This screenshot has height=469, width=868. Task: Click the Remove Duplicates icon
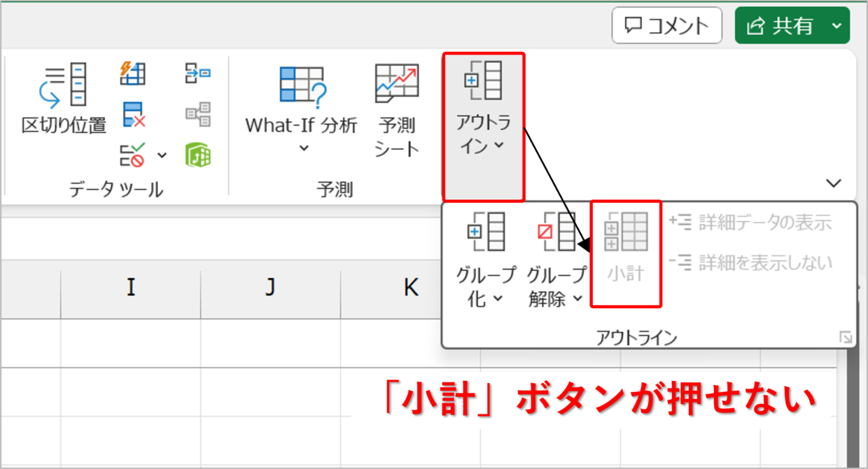(133, 114)
